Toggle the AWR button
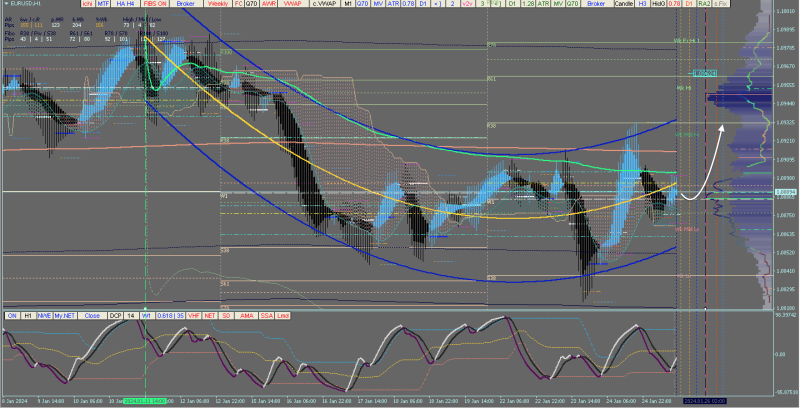 pos(268,4)
